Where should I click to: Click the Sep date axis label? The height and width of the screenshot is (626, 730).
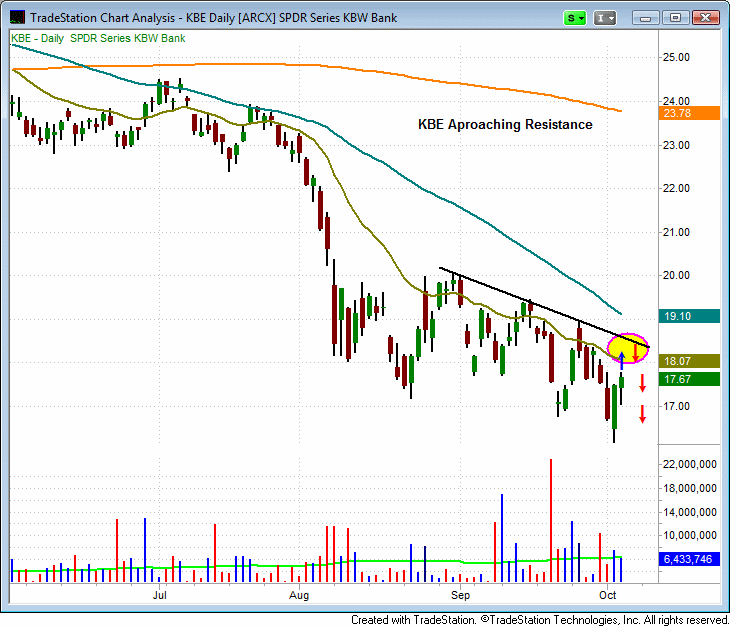click(460, 595)
